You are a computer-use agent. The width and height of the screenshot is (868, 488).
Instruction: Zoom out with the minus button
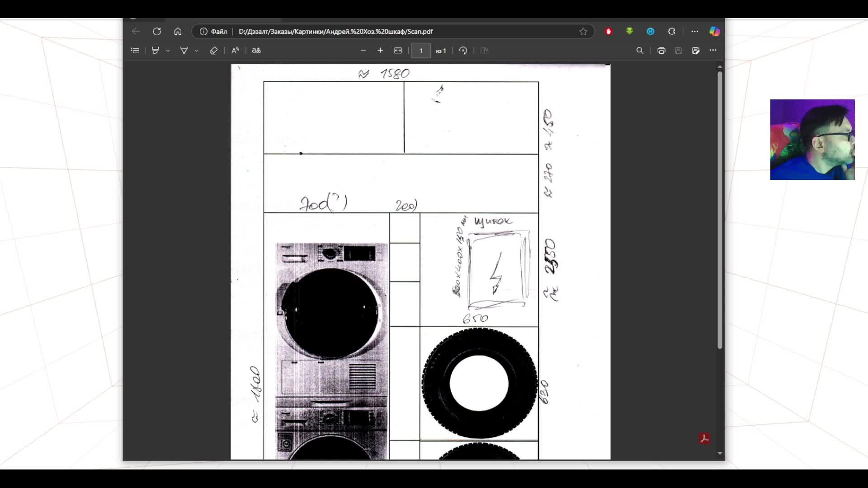[363, 51]
